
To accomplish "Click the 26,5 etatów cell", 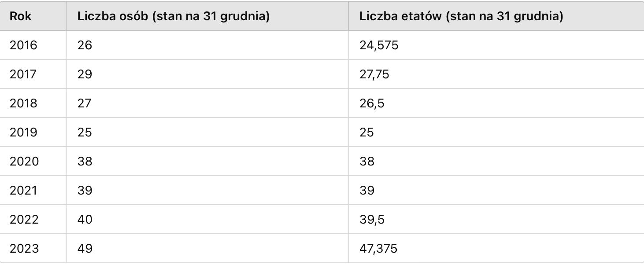I will pyautogui.click(x=496, y=103).
